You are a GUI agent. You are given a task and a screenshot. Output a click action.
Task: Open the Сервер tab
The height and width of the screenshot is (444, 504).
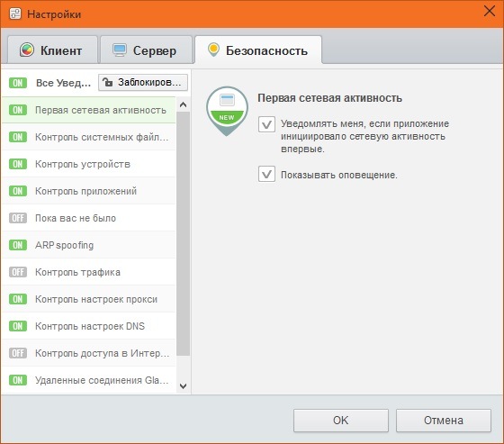146,50
